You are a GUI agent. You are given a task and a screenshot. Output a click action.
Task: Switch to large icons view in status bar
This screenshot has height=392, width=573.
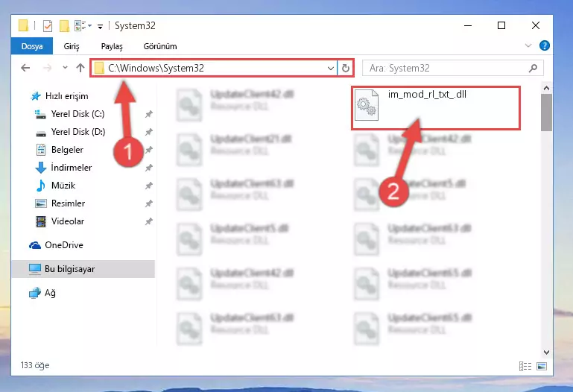(x=542, y=366)
